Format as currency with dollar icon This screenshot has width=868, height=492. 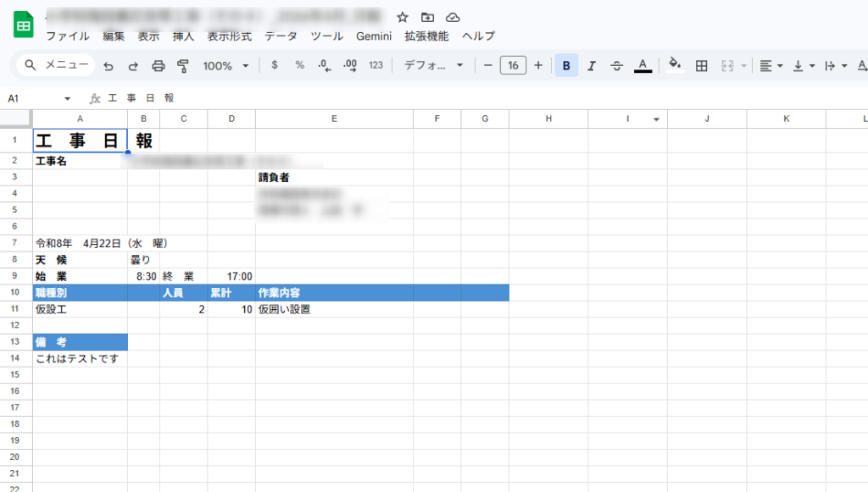pyautogui.click(x=274, y=65)
